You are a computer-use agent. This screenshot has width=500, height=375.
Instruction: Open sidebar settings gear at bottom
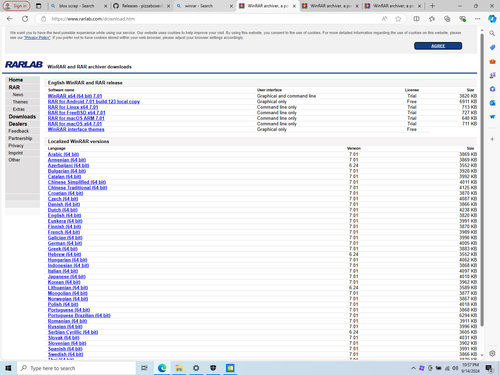pyautogui.click(x=492, y=353)
